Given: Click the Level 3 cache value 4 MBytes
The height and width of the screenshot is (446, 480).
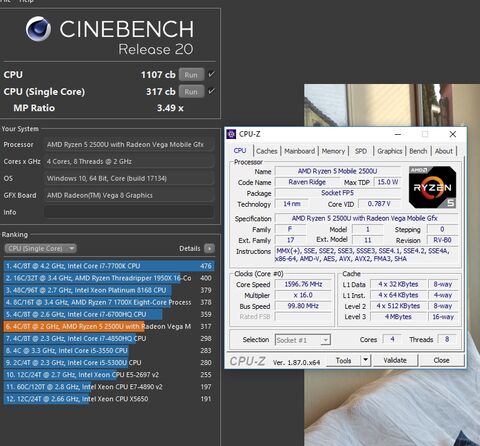Looking at the screenshot, I should pyautogui.click(x=398, y=317).
